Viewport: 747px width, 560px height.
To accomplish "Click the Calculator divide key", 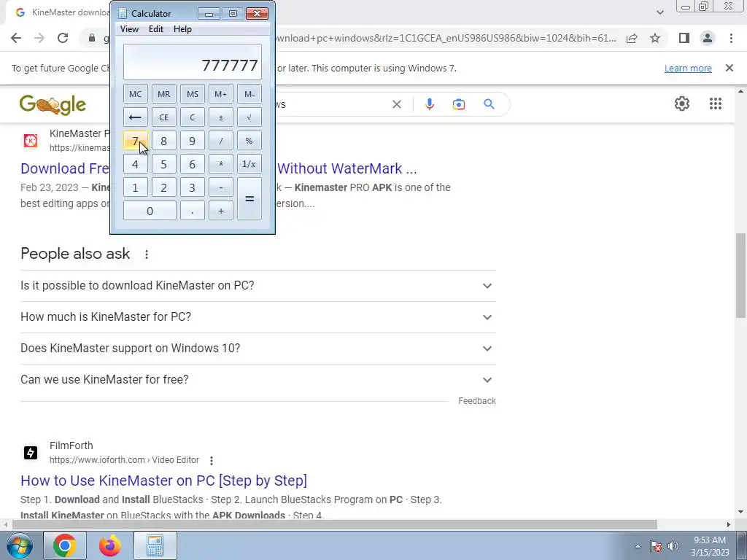I will [x=220, y=141].
